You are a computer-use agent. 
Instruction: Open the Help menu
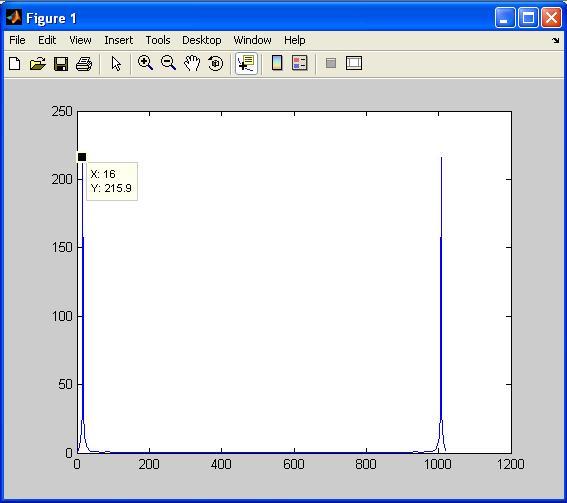tap(295, 40)
